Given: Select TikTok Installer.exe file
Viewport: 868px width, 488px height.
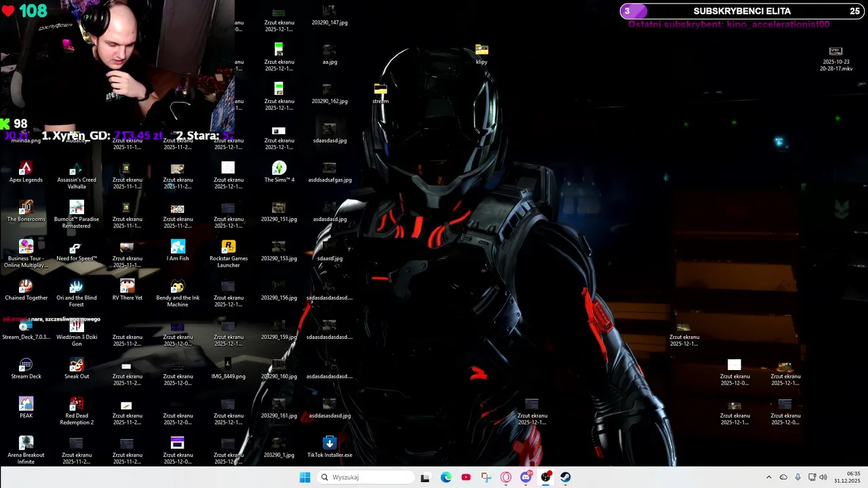Looking at the screenshot, I should pos(330,447).
